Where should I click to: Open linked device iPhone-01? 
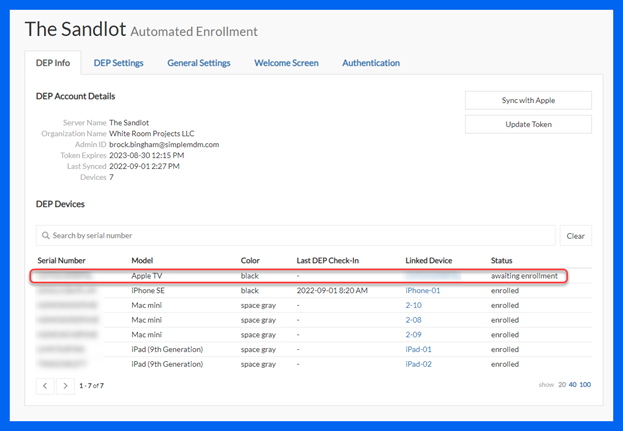click(423, 290)
